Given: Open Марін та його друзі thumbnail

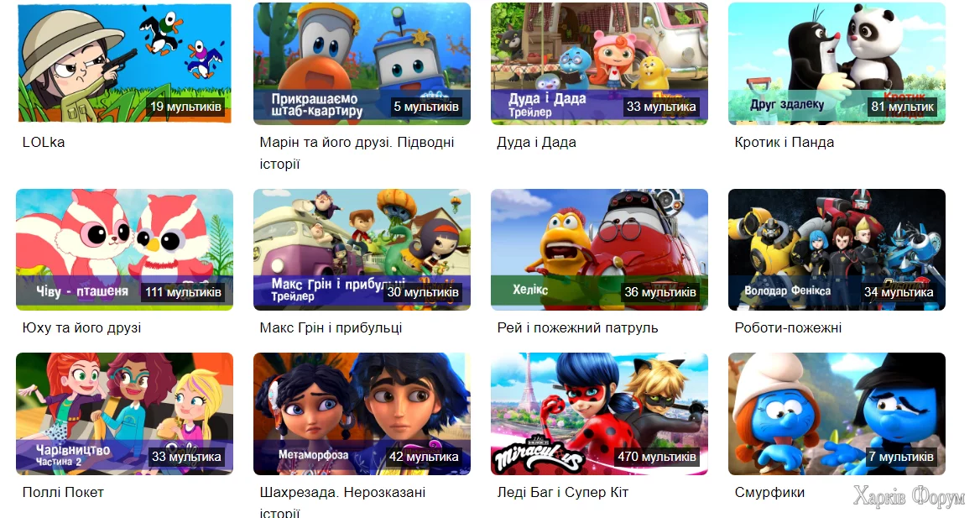Looking at the screenshot, I should point(362,63).
